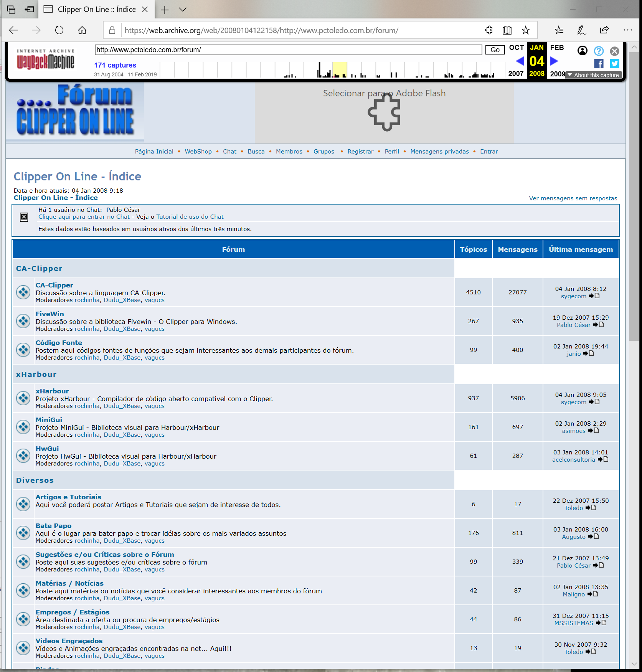Open browser Settings and more menu
Image resolution: width=642 pixels, height=672 pixels.
click(x=628, y=30)
